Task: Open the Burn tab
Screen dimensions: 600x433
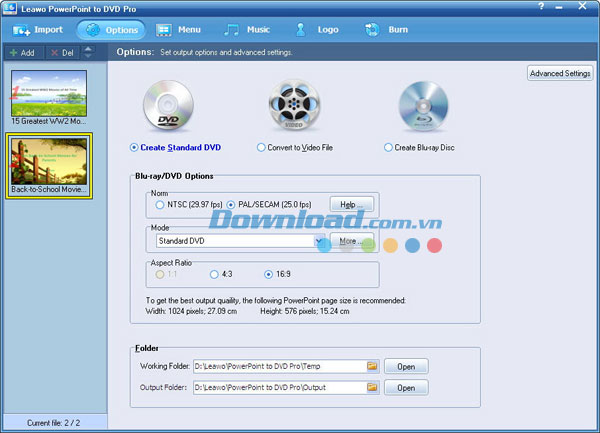Action: [x=386, y=30]
